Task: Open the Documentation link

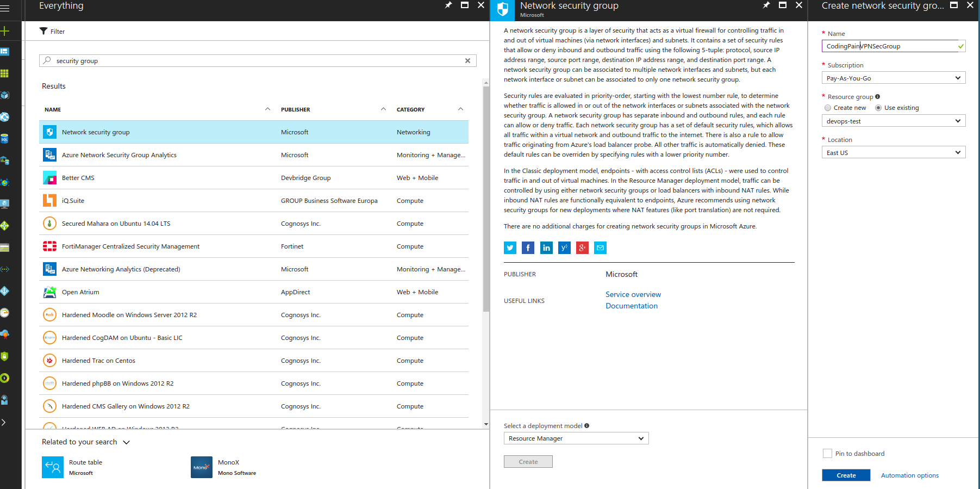Action: pyautogui.click(x=632, y=306)
